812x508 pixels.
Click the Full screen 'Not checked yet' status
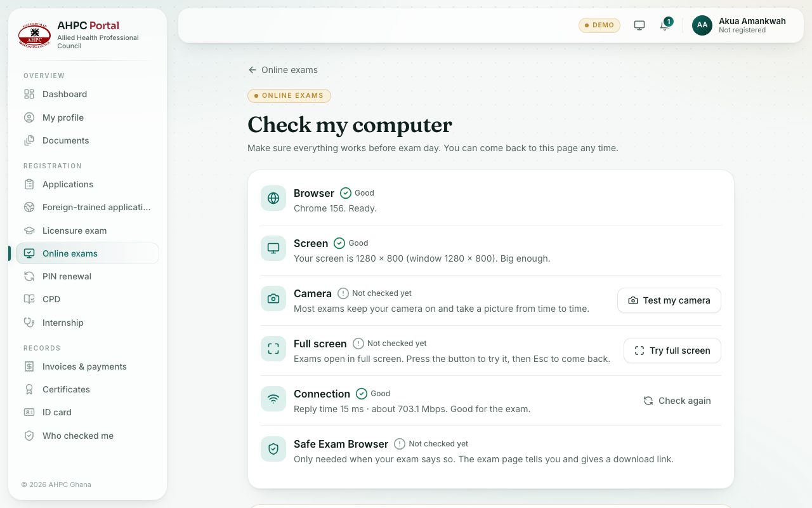tap(390, 344)
